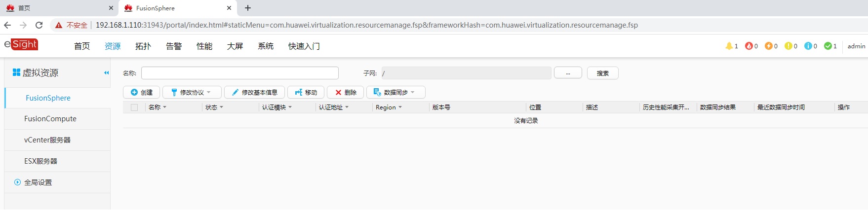Viewport: 868px width, 211px height.
Task: Expand 全局设置 circular arrow icon
Action: [x=18, y=182]
